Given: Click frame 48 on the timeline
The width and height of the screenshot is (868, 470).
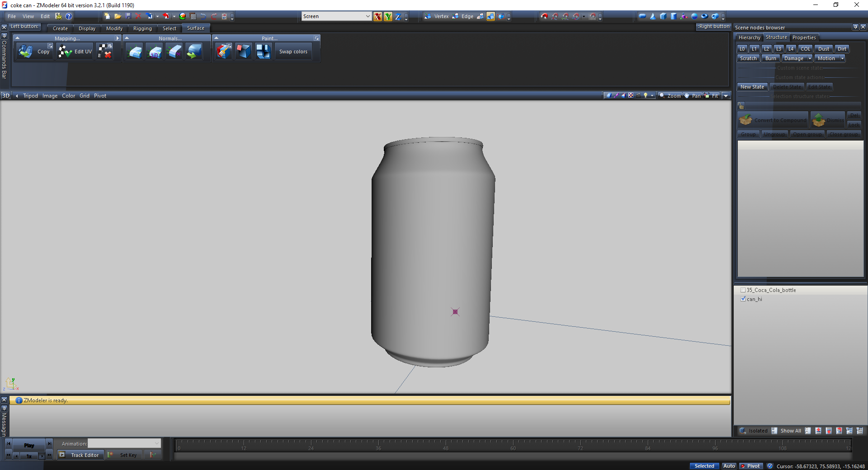Looking at the screenshot, I should point(445,445).
